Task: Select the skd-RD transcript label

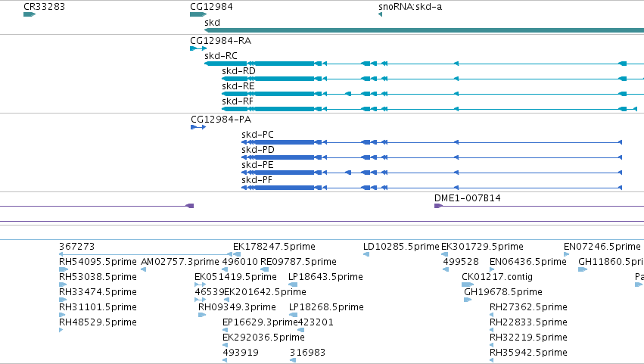Action: pyautogui.click(x=238, y=71)
